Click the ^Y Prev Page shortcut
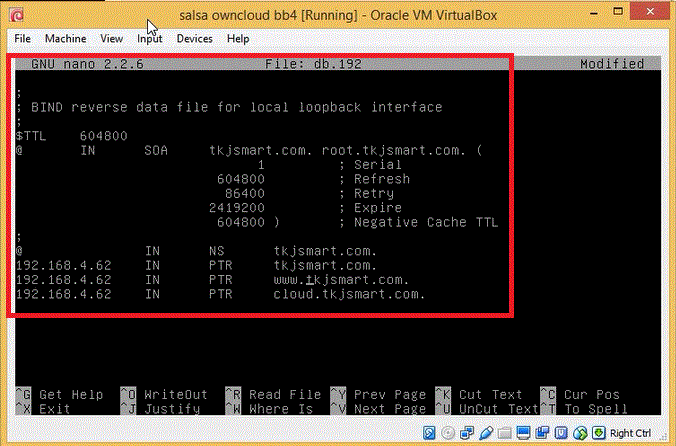Screen dimensions: 676x446 (379, 394)
